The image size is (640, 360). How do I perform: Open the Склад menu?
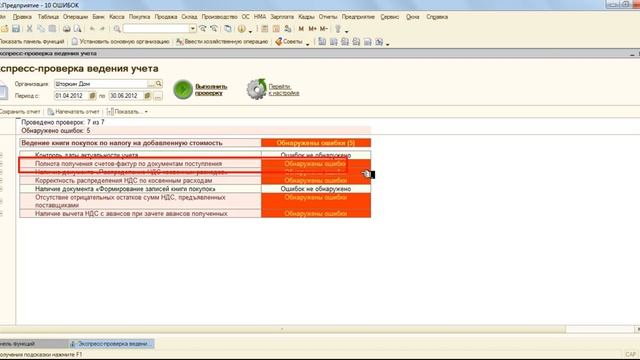[x=189, y=17]
